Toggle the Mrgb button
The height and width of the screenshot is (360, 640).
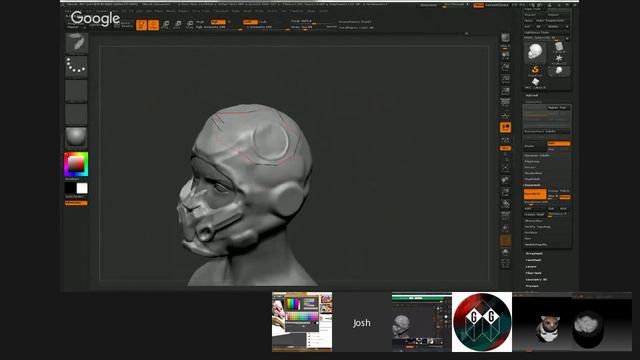(x=200, y=22)
